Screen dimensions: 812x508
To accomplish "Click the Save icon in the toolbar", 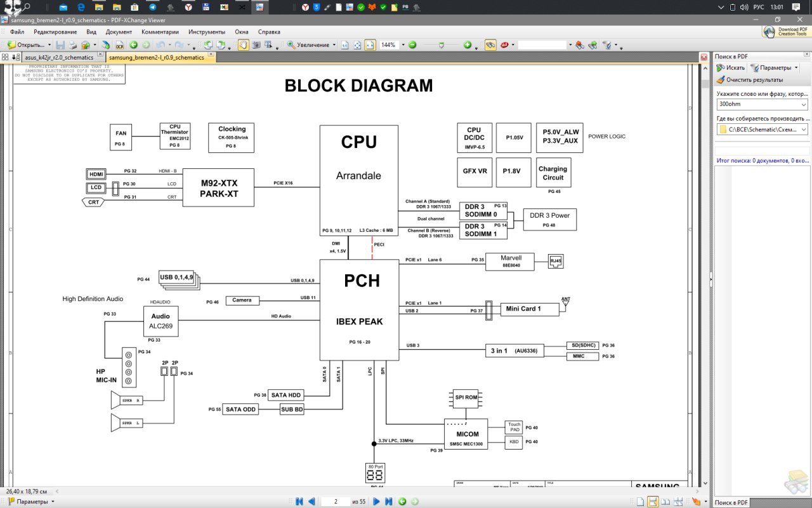I will pos(60,45).
